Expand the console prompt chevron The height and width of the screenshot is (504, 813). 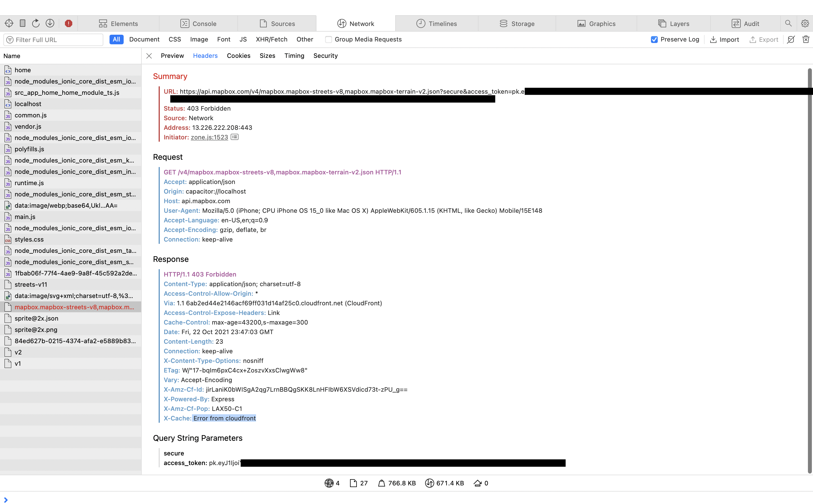coord(6,500)
